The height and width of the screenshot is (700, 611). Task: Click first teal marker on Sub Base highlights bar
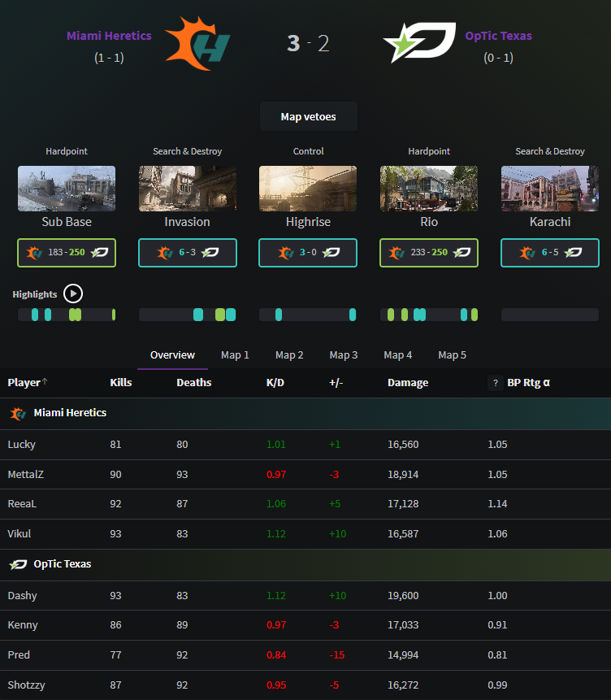35,315
